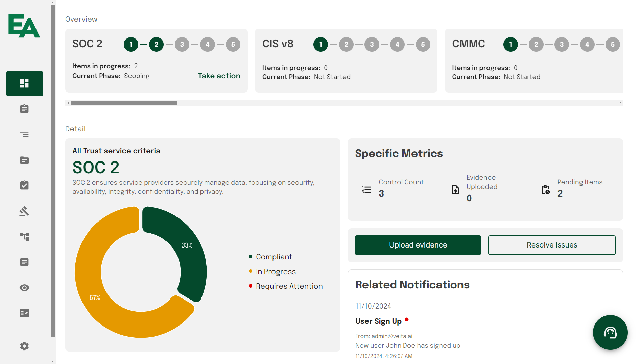Toggle In Progress legend item

point(276,272)
